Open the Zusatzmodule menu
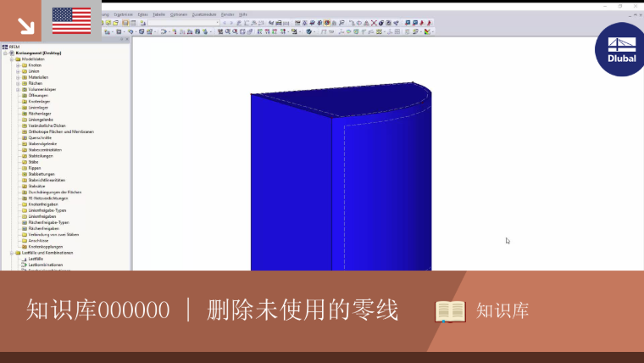 pyautogui.click(x=204, y=14)
